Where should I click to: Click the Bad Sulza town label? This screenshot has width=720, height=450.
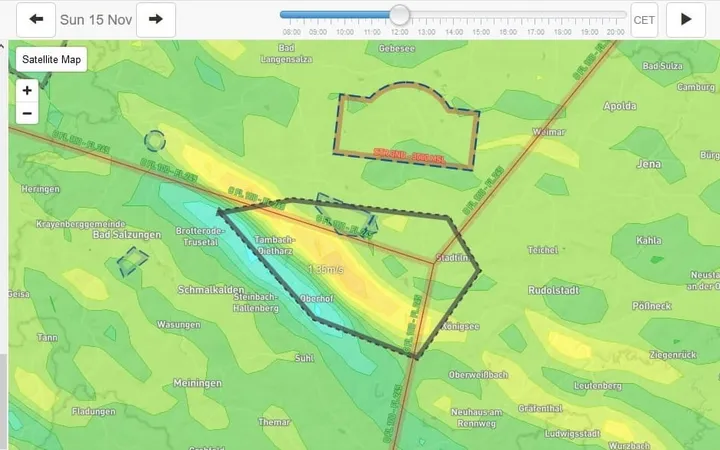pyautogui.click(x=663, y=66)
